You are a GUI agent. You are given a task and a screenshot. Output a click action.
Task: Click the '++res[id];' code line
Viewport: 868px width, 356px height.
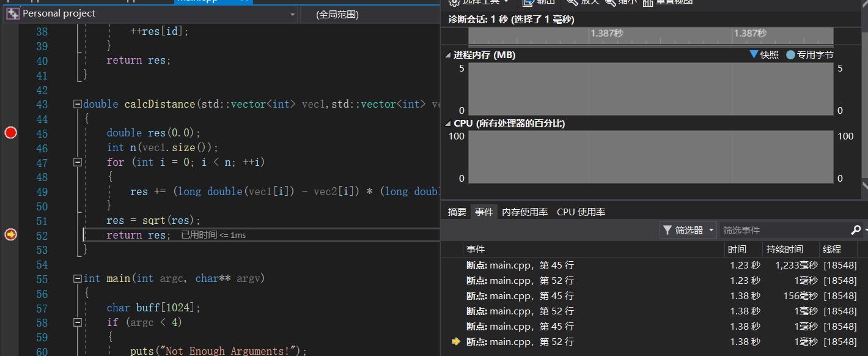coord(160,31)
